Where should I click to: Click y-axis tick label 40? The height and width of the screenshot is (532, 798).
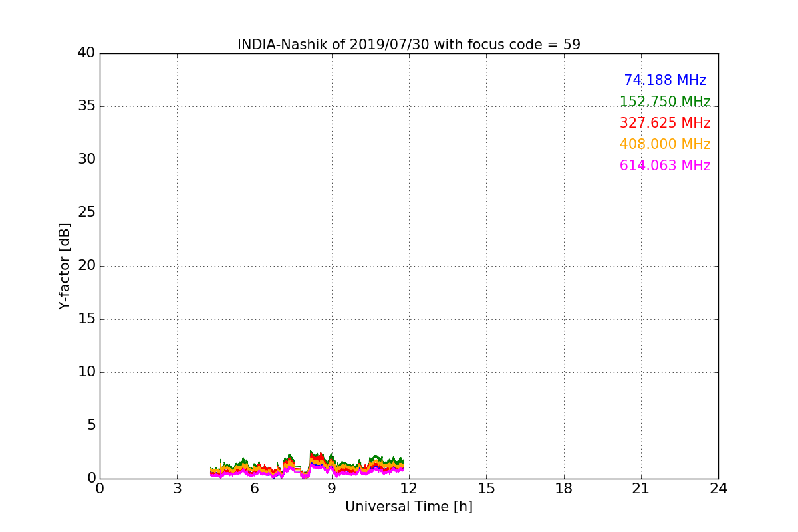click(x=86, y=53)
